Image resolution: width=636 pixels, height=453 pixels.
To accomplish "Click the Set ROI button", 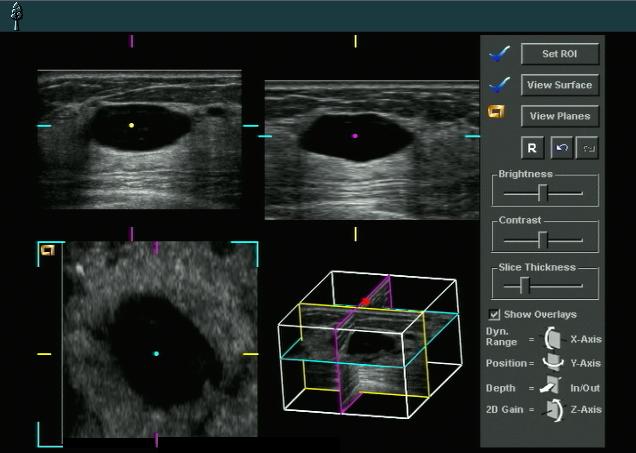I will pyautogui.click(x=560, y=54).
